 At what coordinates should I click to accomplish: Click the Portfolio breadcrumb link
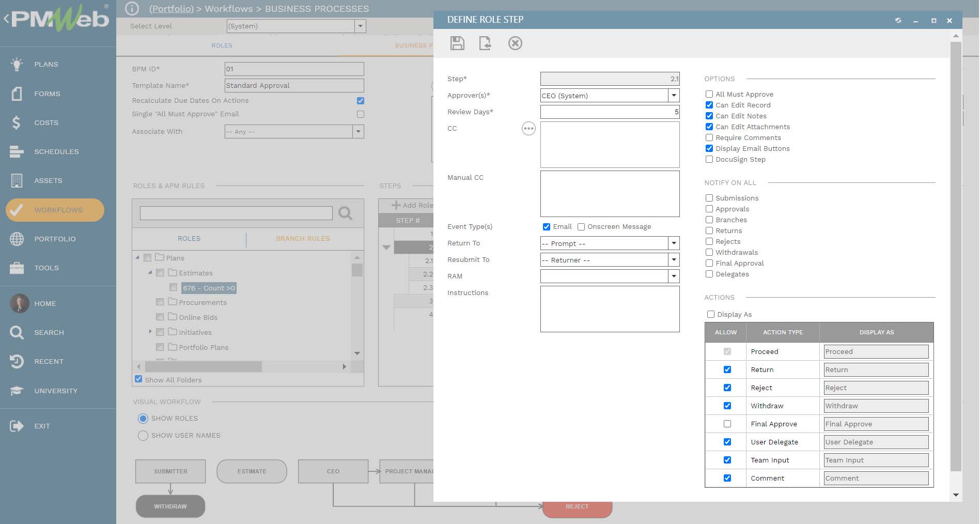pyautogui.click(x=172, y=9)
